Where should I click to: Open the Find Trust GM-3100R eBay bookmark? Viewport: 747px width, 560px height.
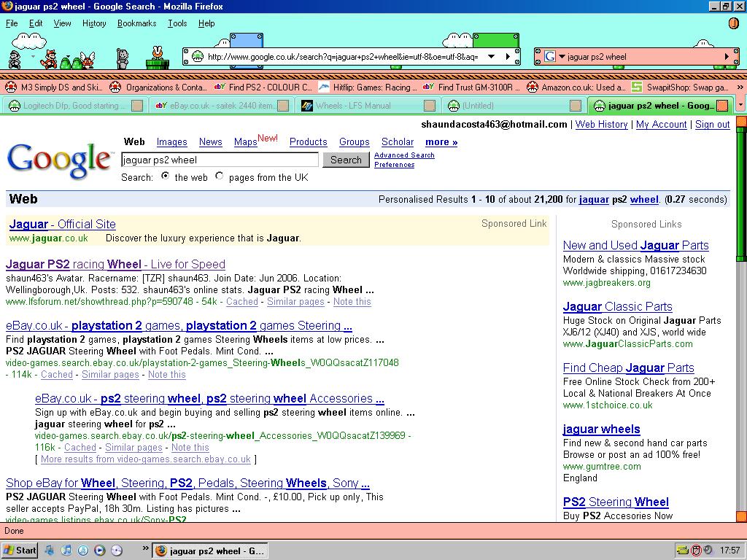tap(473, 87)
